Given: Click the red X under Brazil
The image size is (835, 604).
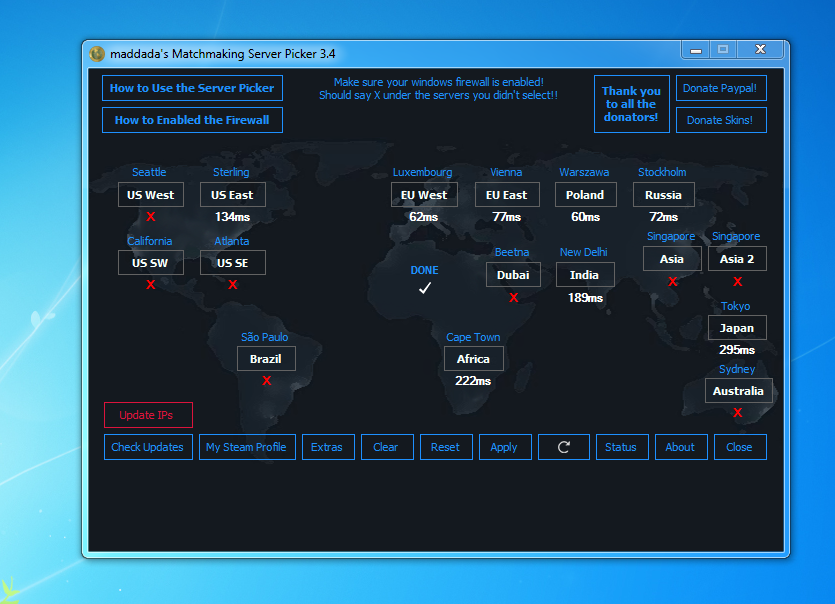Looking at the screenshot, I should (267, 381).
